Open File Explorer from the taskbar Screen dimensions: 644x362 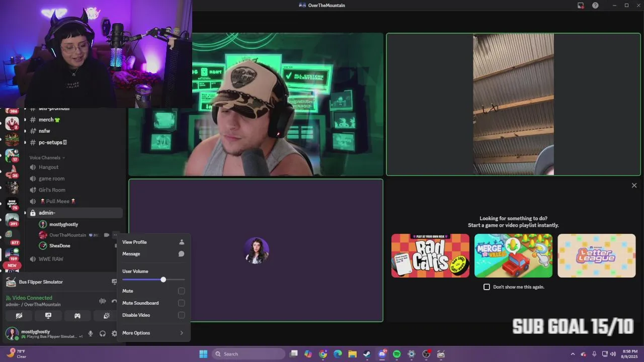pyautogui.click(x=352, y=354)
